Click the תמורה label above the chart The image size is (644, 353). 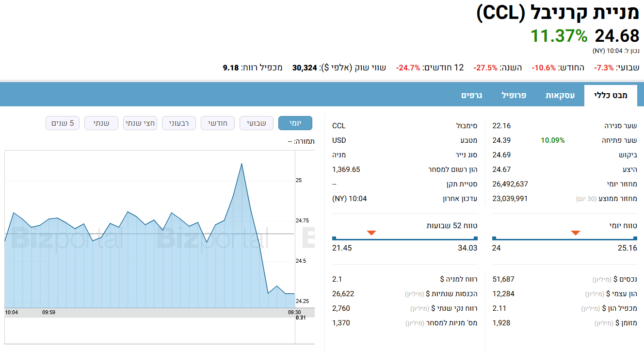[x=301, y=141]
